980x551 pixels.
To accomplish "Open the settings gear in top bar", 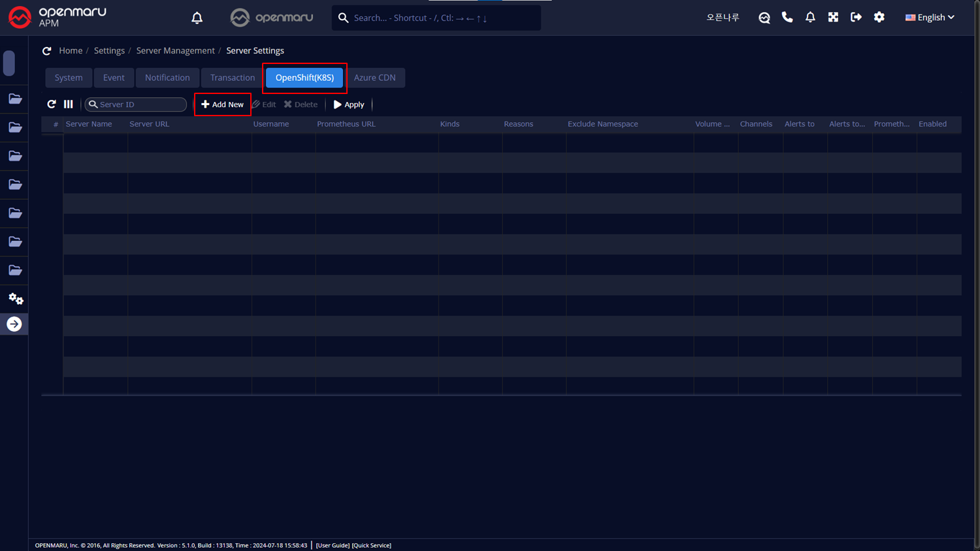I will [879, 18].
